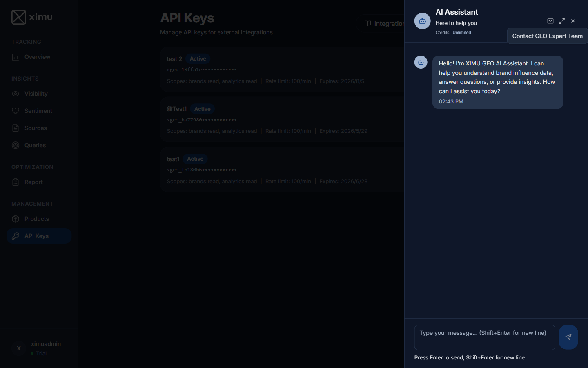The height and width of the screenshot is (368, 588).
Task: Open Queries via the target icon
Action: 16,145
